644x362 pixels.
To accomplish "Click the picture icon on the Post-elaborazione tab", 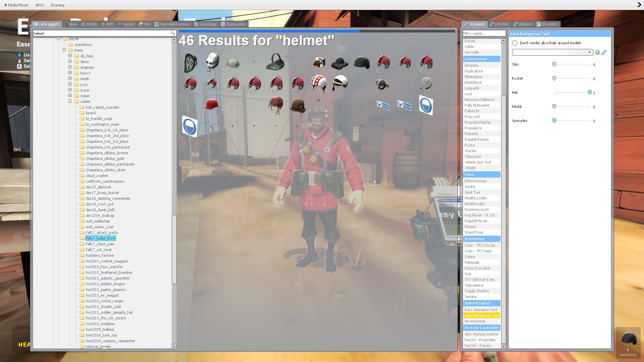I will point(157,24).
